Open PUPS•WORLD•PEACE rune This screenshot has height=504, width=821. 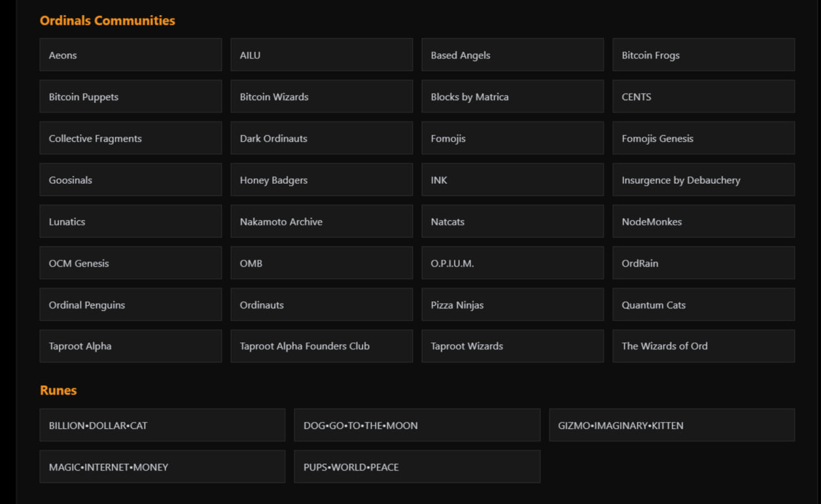tap(417, 467)
